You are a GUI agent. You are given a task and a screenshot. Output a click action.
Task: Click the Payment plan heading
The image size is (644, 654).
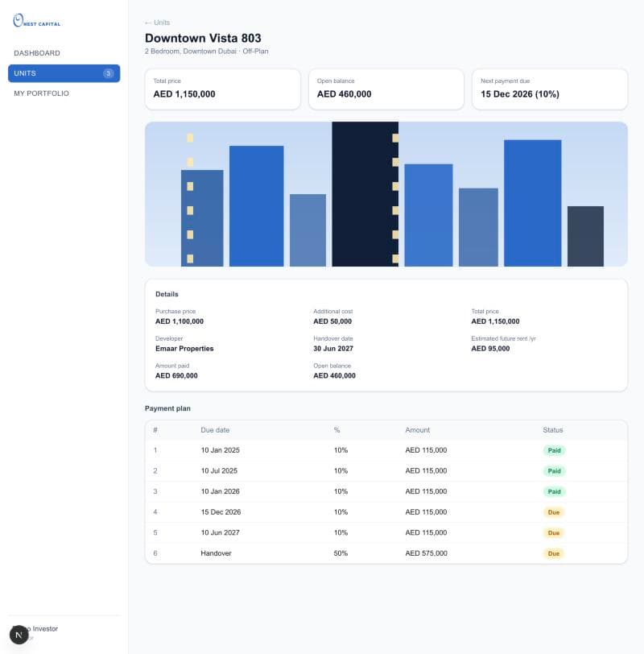(167, 408)
